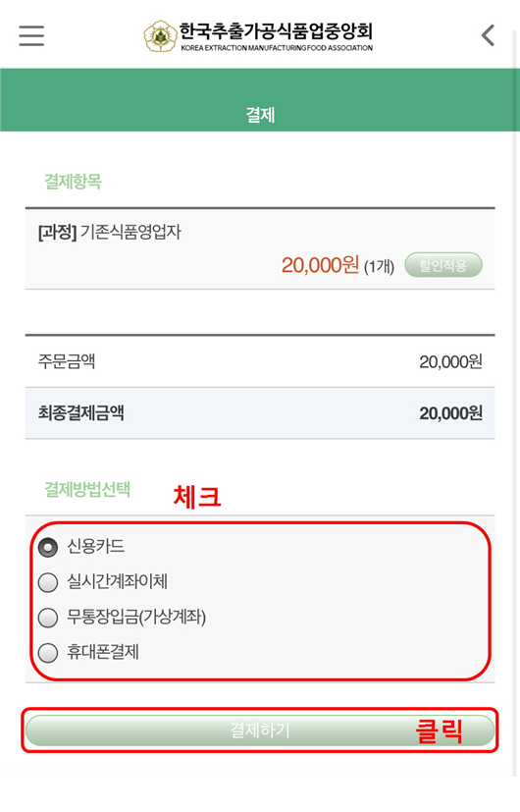This screenshot has width=520, height=812.
Task: Click the 결제 page header banner
Action: click(260, 99)
